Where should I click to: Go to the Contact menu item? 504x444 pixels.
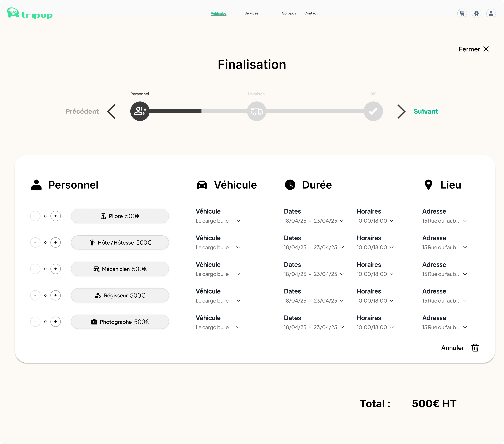[x=311, y=13]
